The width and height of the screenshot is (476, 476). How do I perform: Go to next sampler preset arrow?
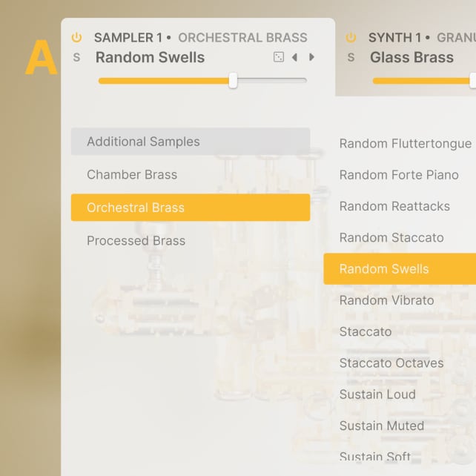point(312,57)
